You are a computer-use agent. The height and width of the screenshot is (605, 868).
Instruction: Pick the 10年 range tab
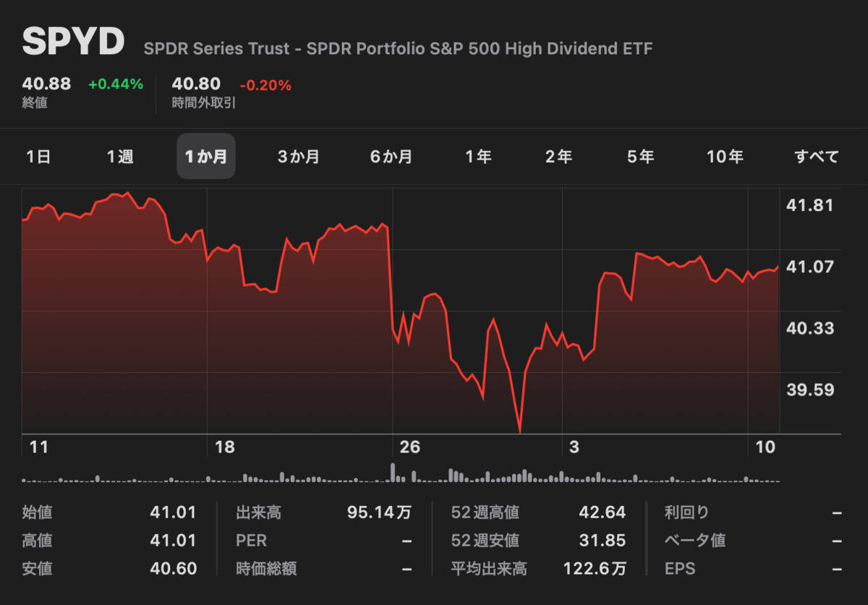[725, 156]
